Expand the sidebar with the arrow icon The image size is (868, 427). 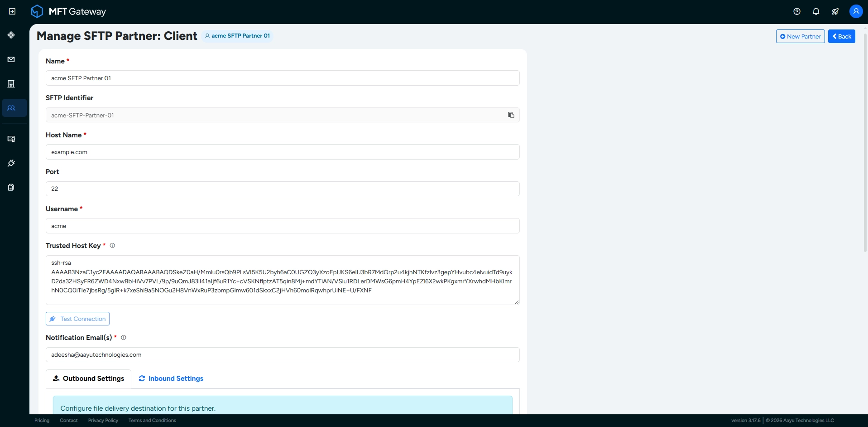pyautogui.click(x=12, y=11)
